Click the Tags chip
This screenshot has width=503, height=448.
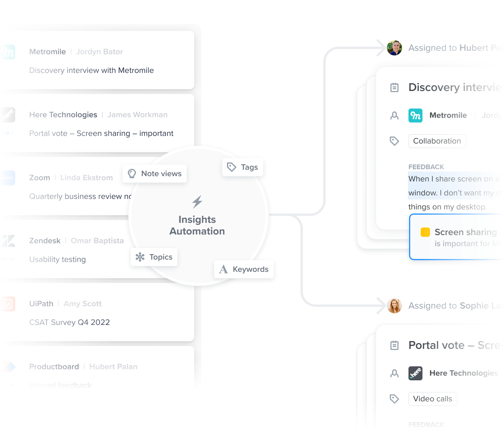(243, 167)
